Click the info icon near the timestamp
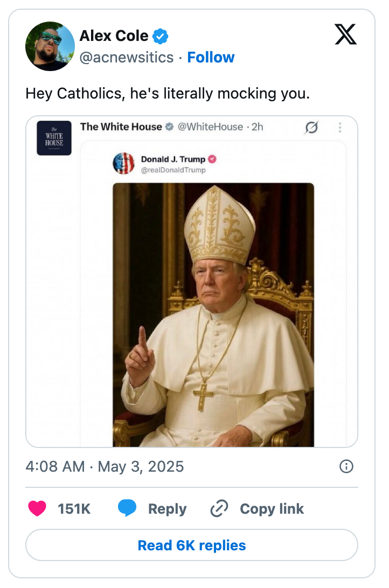Screen dimensions: 389x588 click(x=346, y=467)
